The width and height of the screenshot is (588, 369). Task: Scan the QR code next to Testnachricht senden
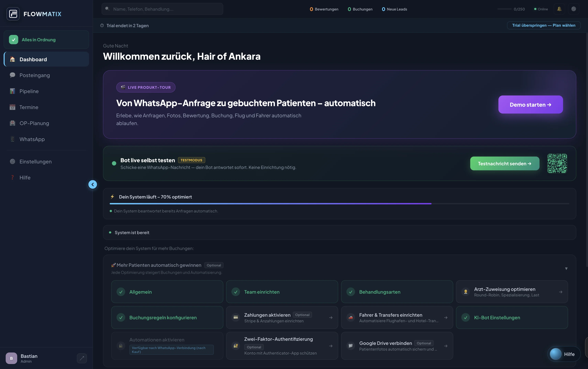click(557, 163)
